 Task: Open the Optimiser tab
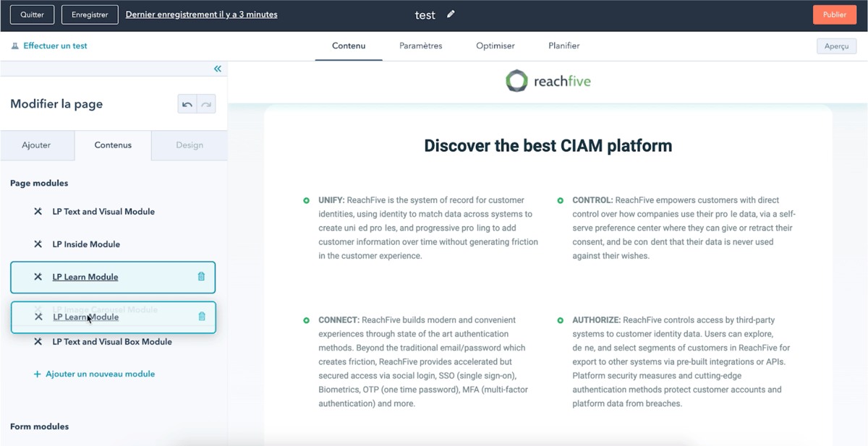pyautogui.click(x=495, y=46)
